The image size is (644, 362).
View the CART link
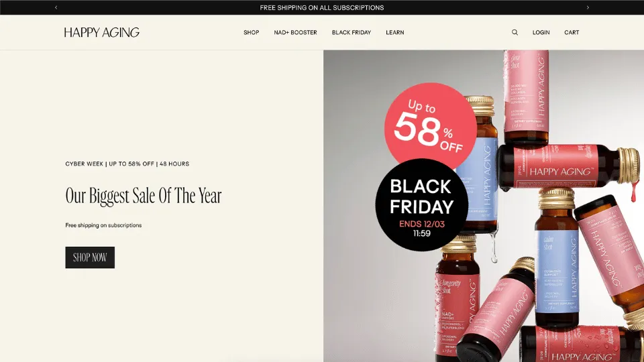(x=572, y=32)
